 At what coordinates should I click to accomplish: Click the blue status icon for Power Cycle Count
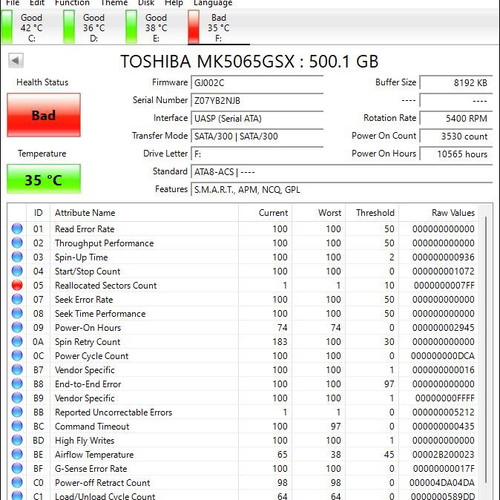click(x=17, y=356)
